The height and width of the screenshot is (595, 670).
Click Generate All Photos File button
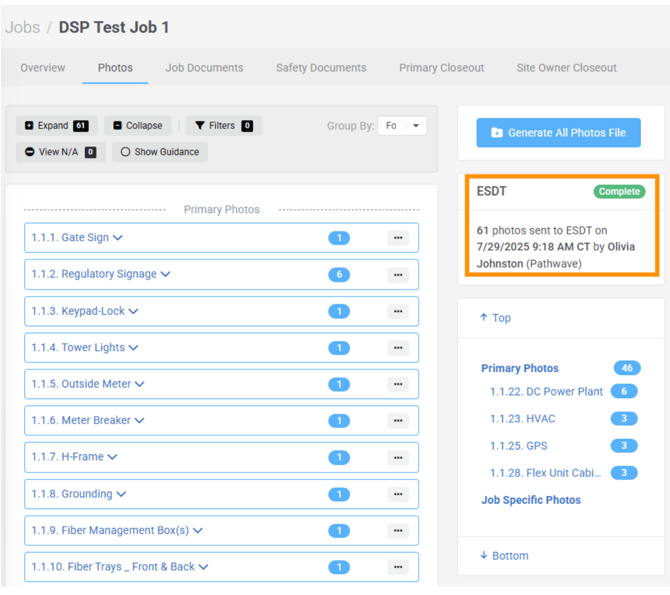558,133
